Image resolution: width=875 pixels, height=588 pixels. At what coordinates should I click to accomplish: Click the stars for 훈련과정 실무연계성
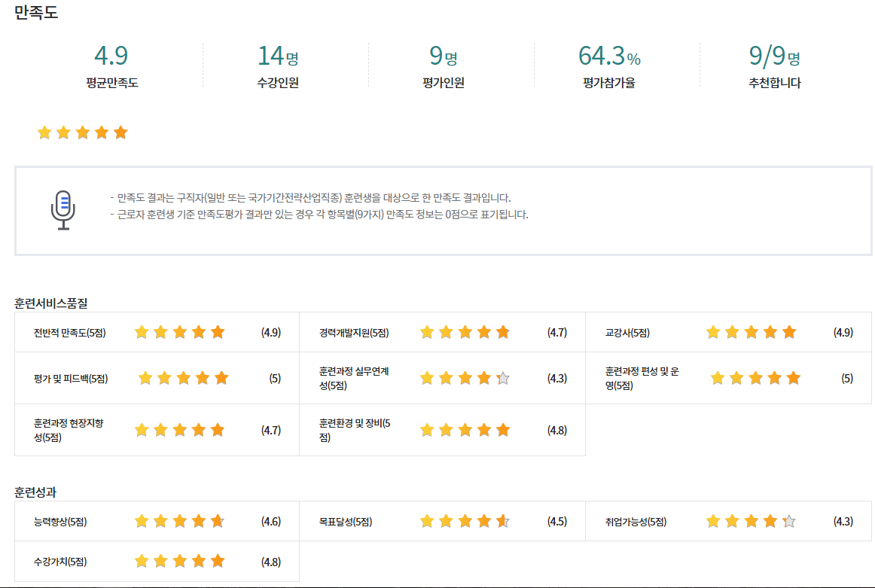click(465, 378)
